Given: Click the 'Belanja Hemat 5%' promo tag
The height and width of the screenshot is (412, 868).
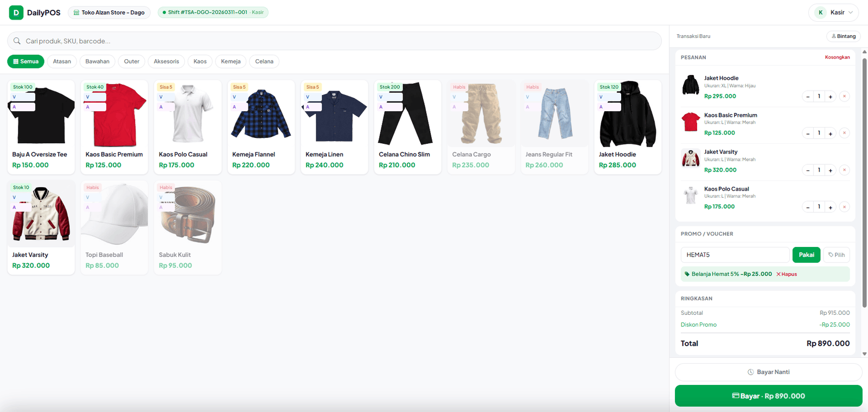Looking at the screenshot, I should click(715, 274).
